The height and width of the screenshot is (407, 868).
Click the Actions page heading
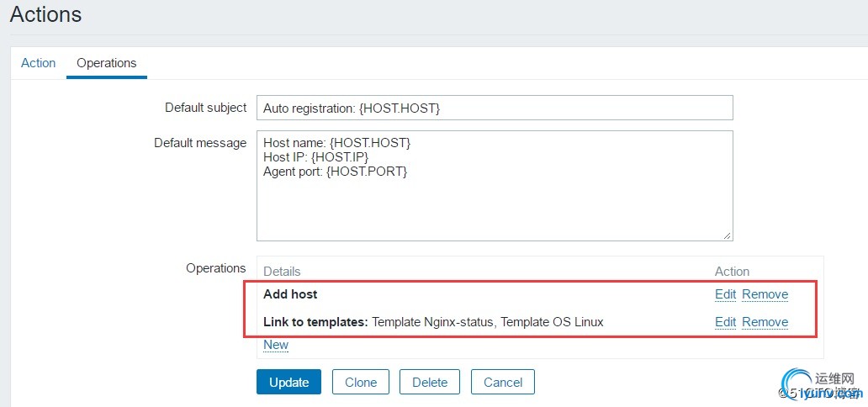[46, 14]
